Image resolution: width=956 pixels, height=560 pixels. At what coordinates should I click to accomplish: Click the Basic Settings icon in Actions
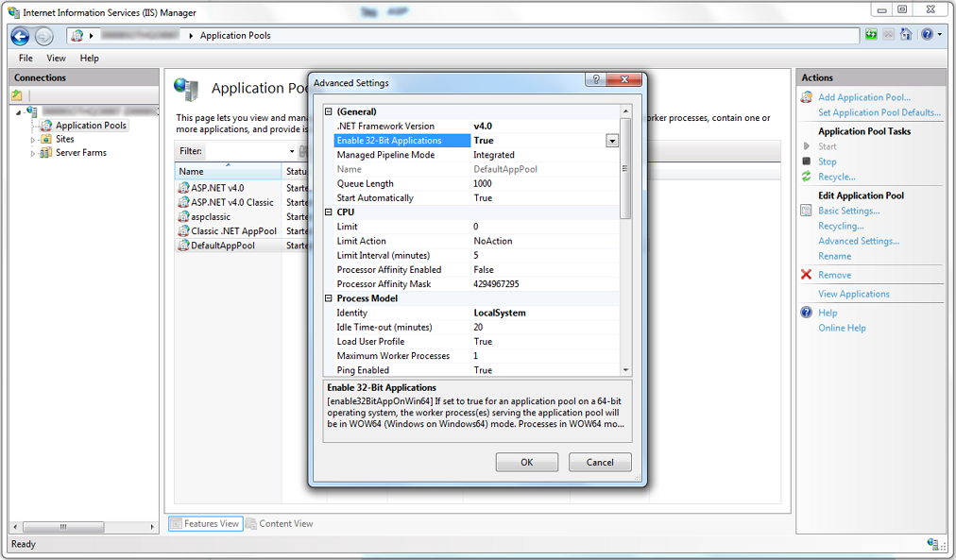[806, 211]
